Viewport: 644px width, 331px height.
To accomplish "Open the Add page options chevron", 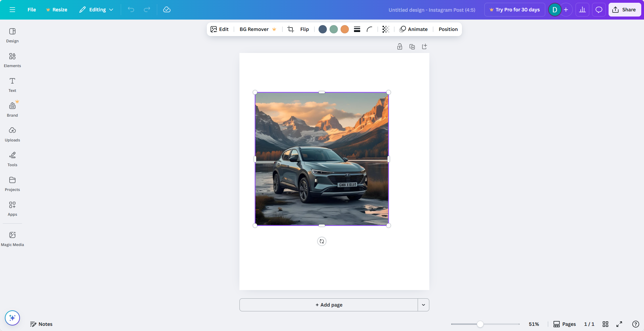I will click(423, 305).
